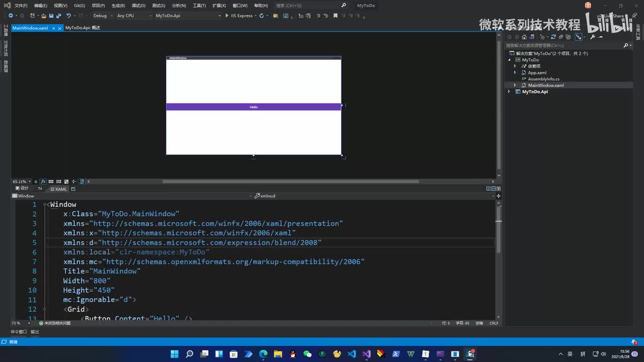
Task: Click the Visual Studio Code taskbar icon
Action: click(352, 354)
